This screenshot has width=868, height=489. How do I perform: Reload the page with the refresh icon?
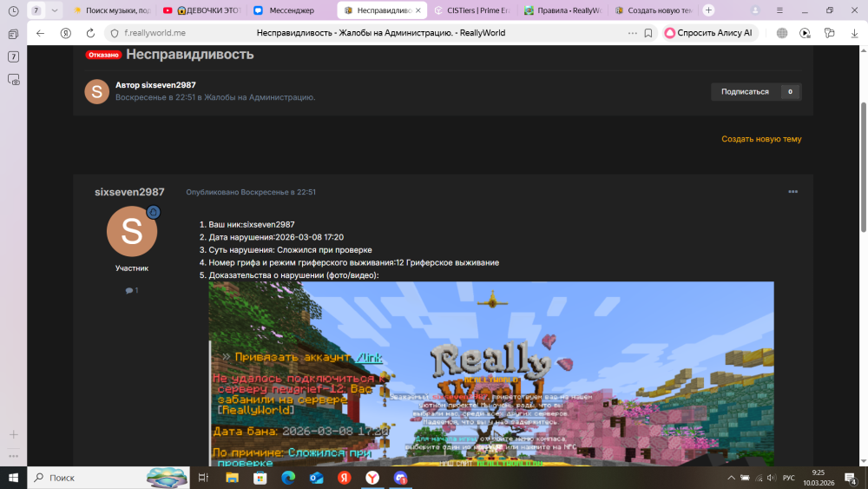click(90, 33)
